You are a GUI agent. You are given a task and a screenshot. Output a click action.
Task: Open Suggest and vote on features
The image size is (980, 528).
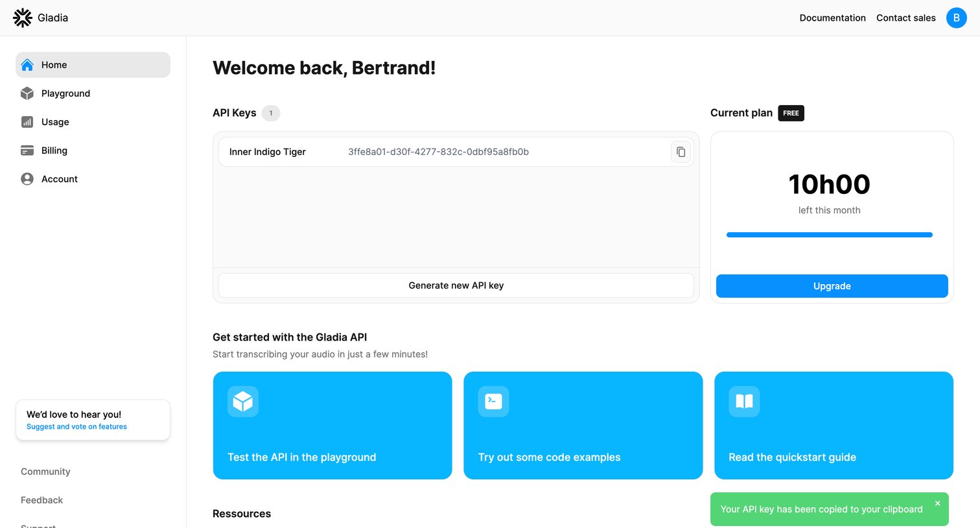click(76, 427)
